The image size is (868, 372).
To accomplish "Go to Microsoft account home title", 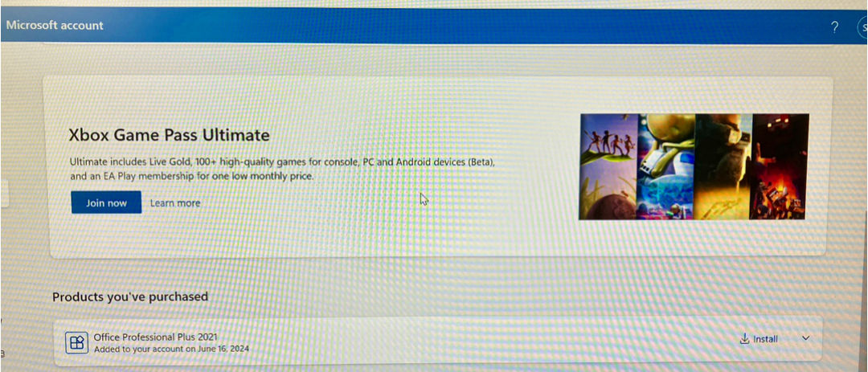I will click(x=55, y=25).
